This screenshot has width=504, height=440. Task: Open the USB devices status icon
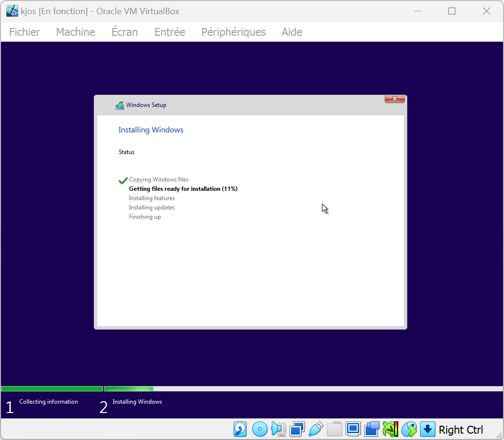tap(316, 429)
